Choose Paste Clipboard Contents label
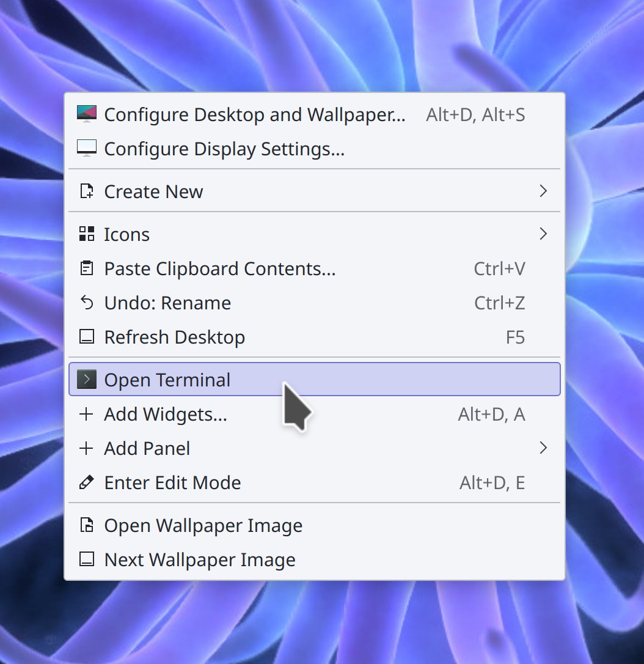Viewport: 644px width, 664px height. (x=220, y=268)
